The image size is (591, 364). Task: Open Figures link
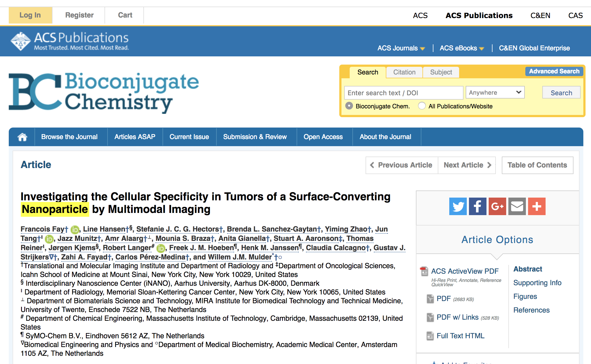pos(525,296)
